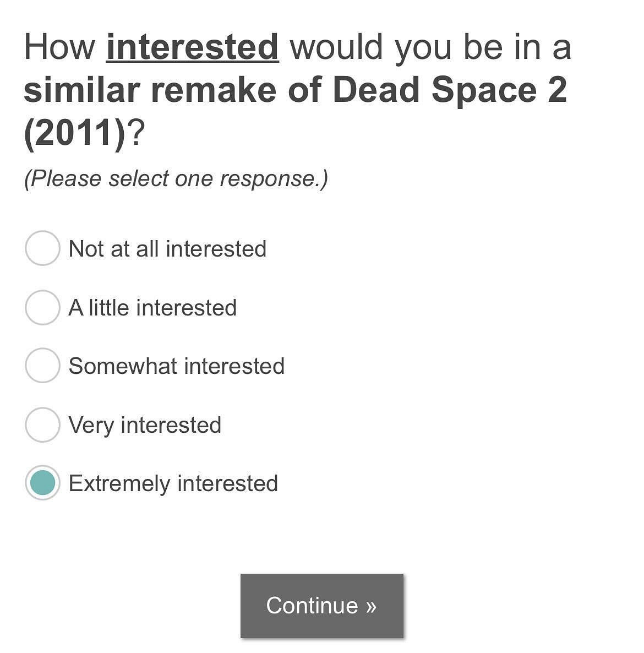The width and height of the screenshot is (644, 653).
Task: Choose the 'A little interested' radio circle
Action: click(x=42, y=307)
